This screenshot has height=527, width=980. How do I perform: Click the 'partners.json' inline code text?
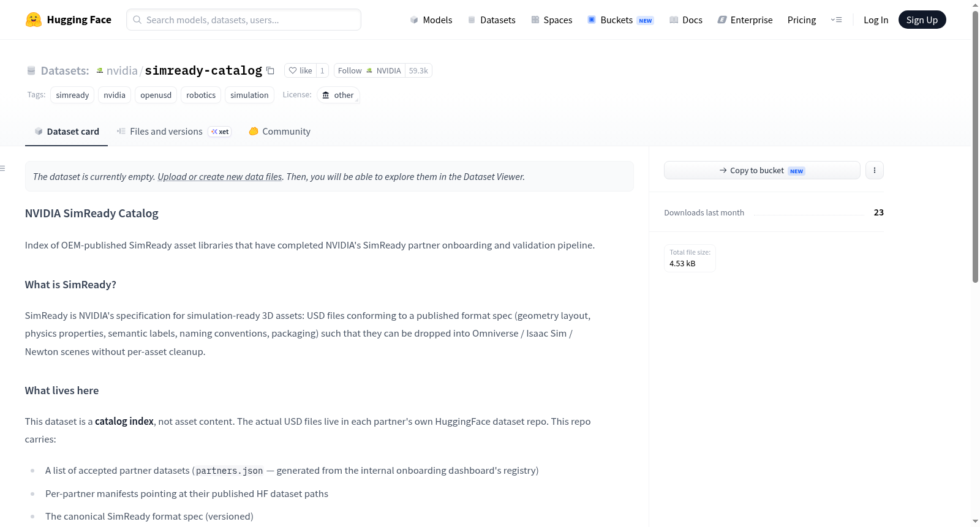click(x=230, y=471)
